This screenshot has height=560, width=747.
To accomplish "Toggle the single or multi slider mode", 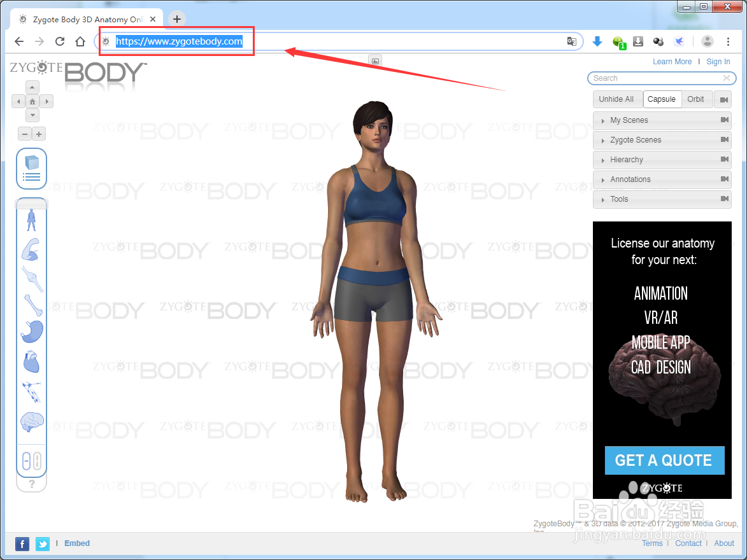I will click(31, 461).
